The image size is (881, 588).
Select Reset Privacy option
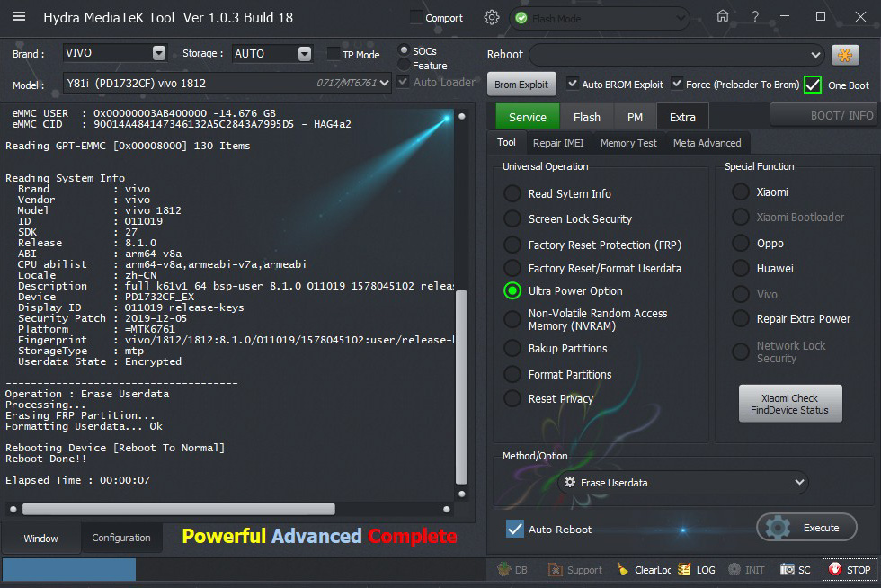pyautogui.click(x=512, y=398)
